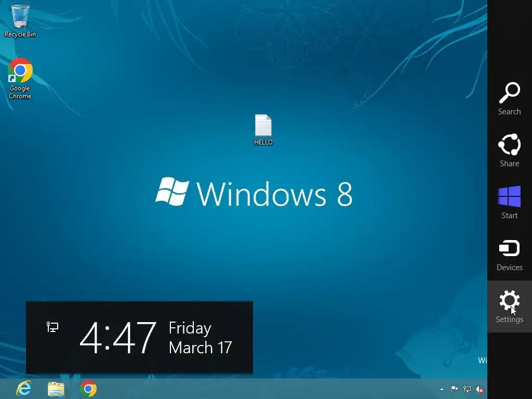Image resolution: width=532 pixels, height=399 pixels.
Task: Click the Start charm Windows logo
Action: click(509, 196)
